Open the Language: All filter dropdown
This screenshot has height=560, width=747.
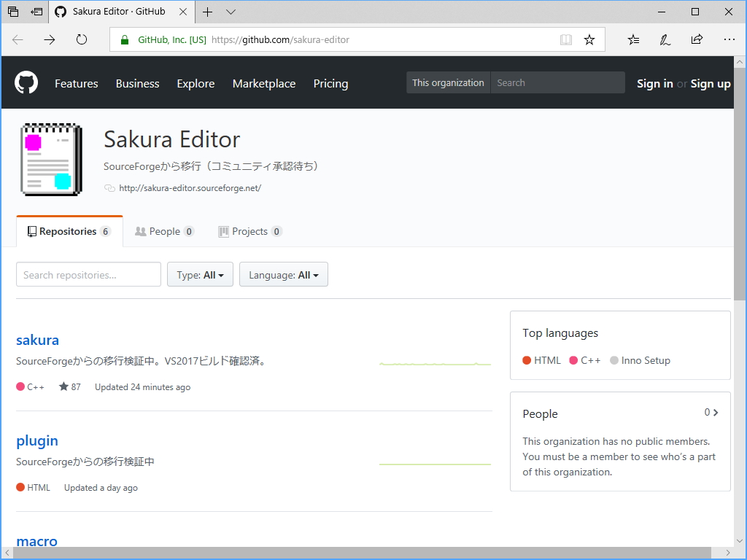click(283, 275)
